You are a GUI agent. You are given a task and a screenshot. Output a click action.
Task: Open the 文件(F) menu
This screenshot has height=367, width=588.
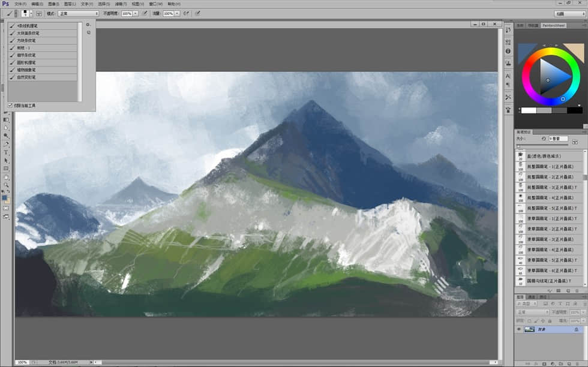click(x=20, y=4)
